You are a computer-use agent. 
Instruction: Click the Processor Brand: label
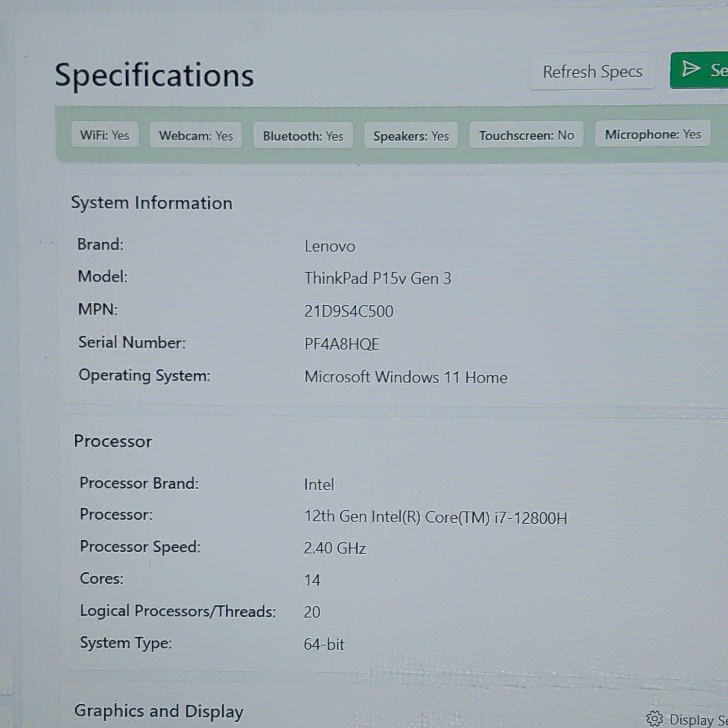point(139,483)
